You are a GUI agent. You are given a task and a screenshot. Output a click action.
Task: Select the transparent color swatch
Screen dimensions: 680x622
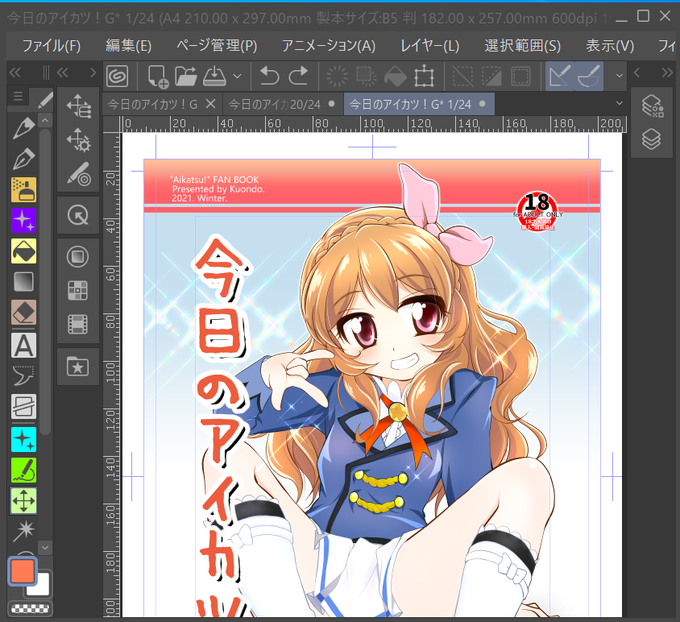pos(30,608)
